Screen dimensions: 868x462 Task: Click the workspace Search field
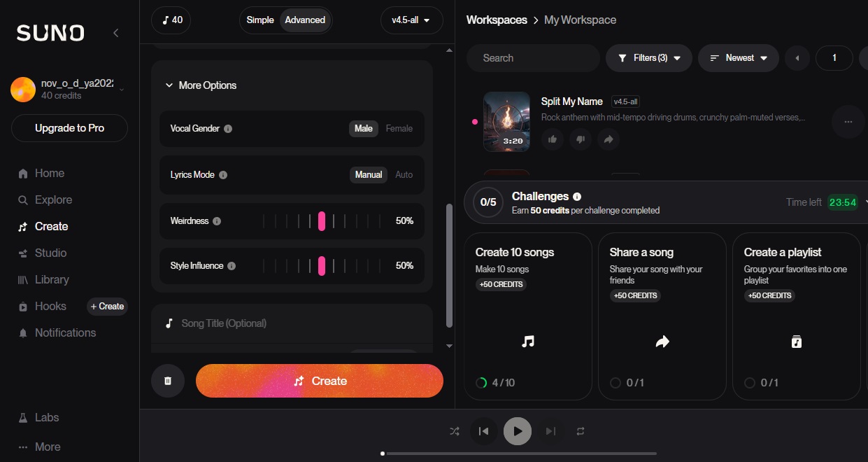coord(533,58)
